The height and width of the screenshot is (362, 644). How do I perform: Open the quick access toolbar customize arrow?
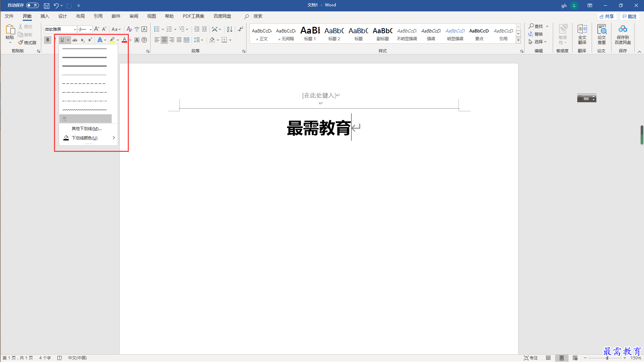78,6
